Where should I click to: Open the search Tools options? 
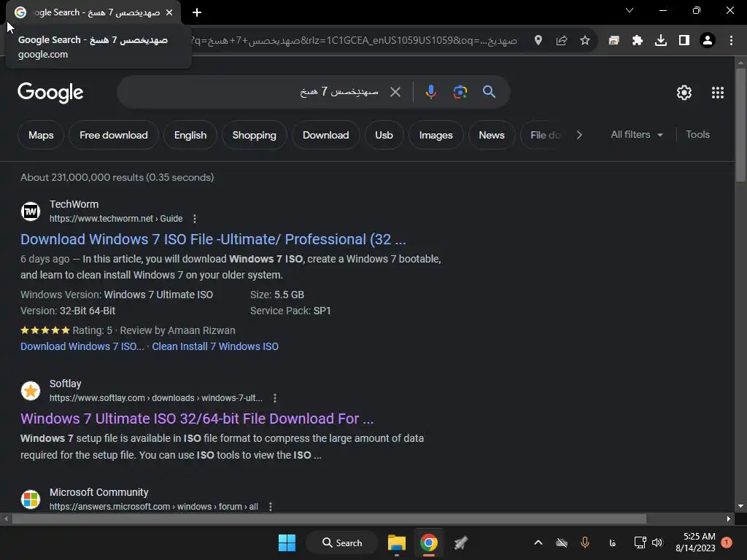coord(697,135)
